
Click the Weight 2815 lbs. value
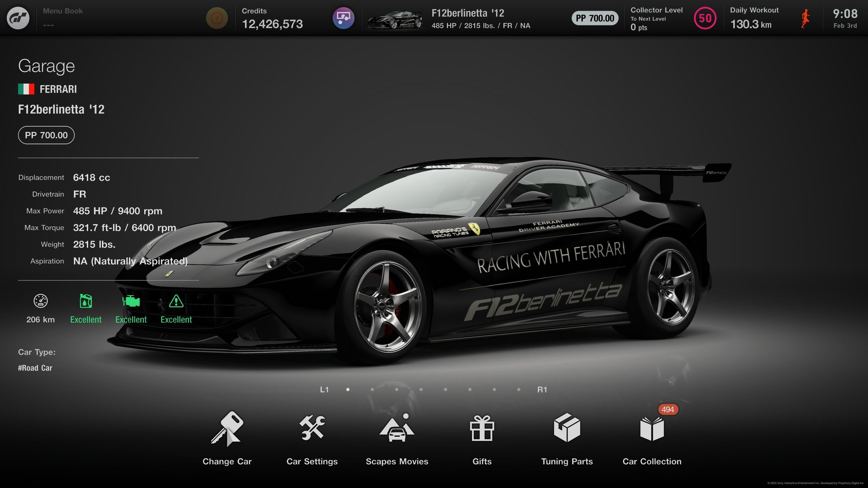[95, 244]
